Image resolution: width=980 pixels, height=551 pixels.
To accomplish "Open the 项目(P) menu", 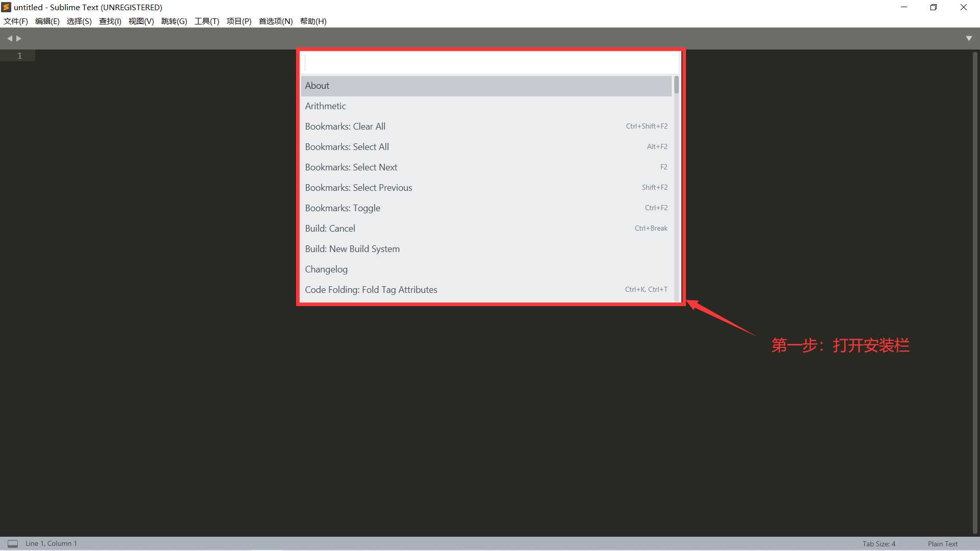I will (x=239, y=21).
